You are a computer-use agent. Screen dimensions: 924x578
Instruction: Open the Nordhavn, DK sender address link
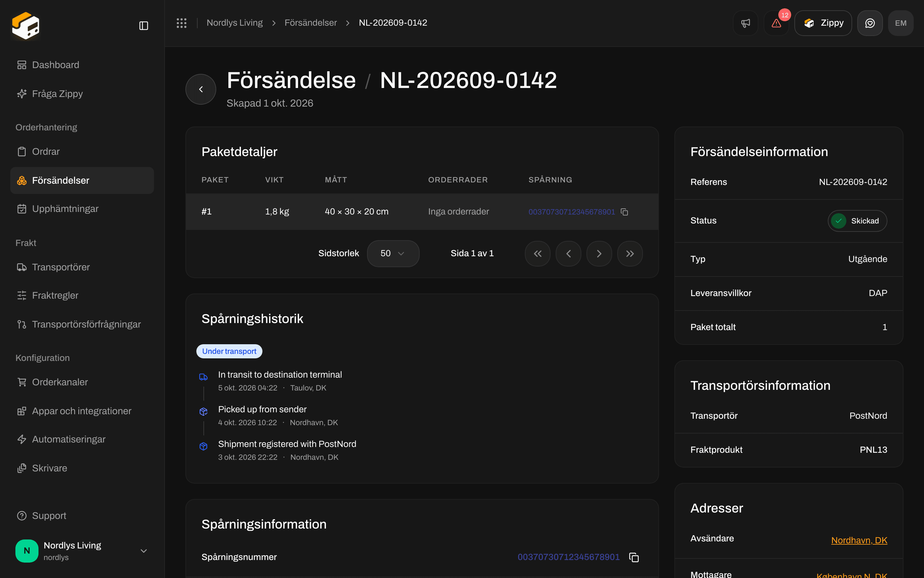(859, 540)
